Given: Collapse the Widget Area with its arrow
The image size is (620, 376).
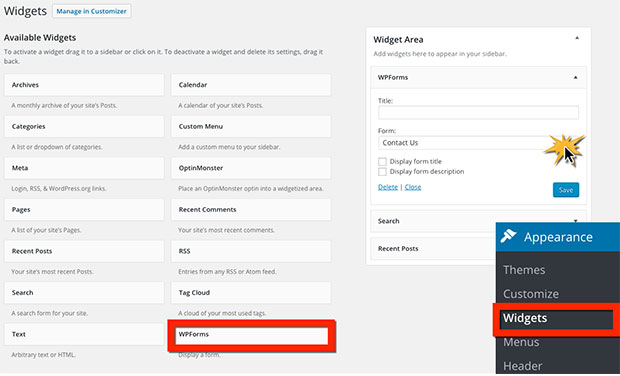Looking at the screenshot, I should click(577, 38).
